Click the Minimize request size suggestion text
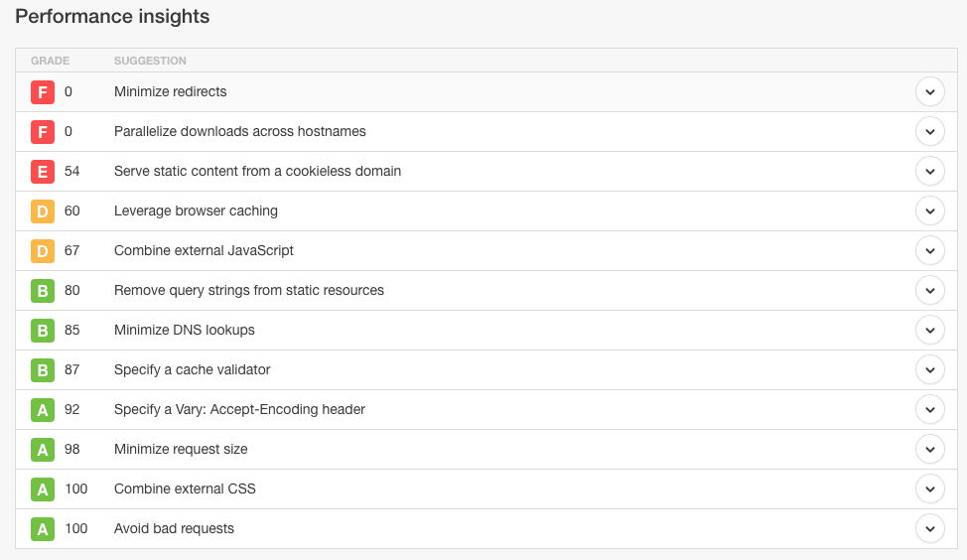The image size is (967, 560). [x=181, y=449]
